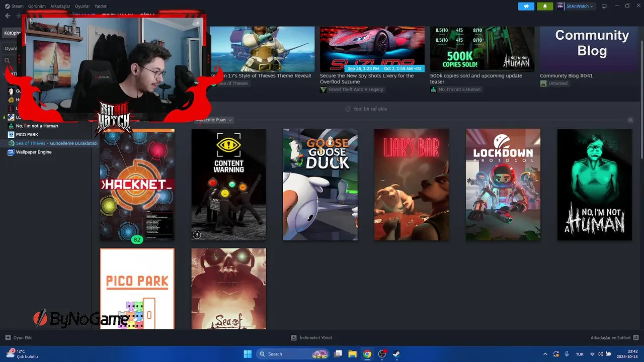Open the Görünüm menu
The height and width of the screenshot is (362, 644).
tap(37, 6)
